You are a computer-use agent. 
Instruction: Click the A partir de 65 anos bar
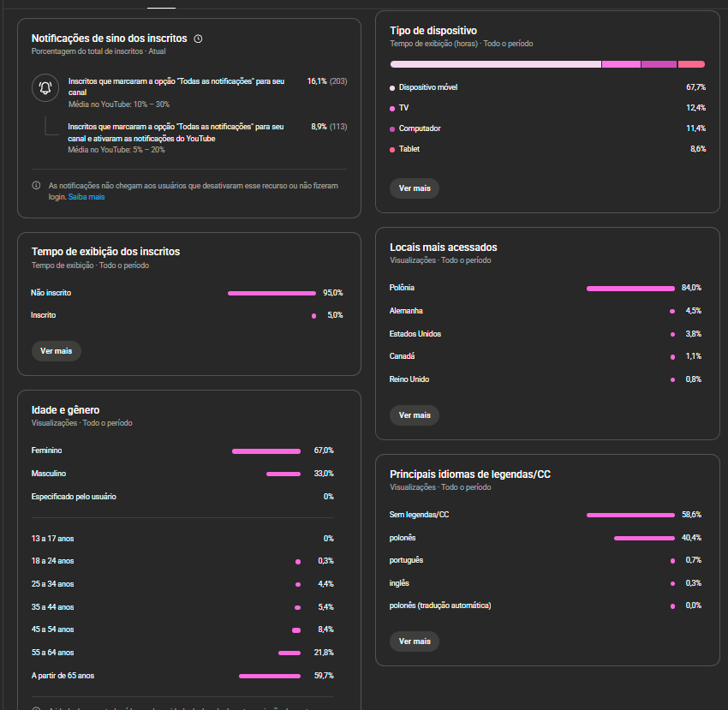tap(270, 676)
